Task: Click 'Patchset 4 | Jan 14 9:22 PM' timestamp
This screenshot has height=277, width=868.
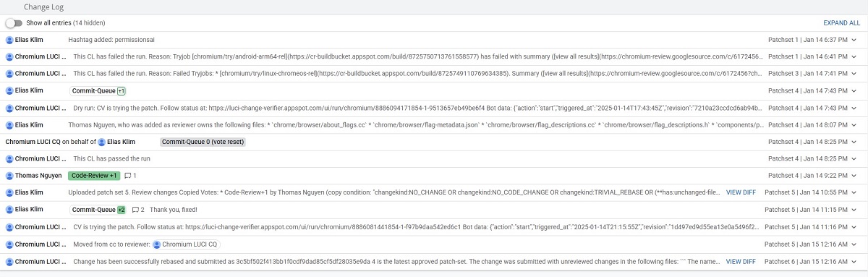Action: pyautogui.click(x=807, y=176)
